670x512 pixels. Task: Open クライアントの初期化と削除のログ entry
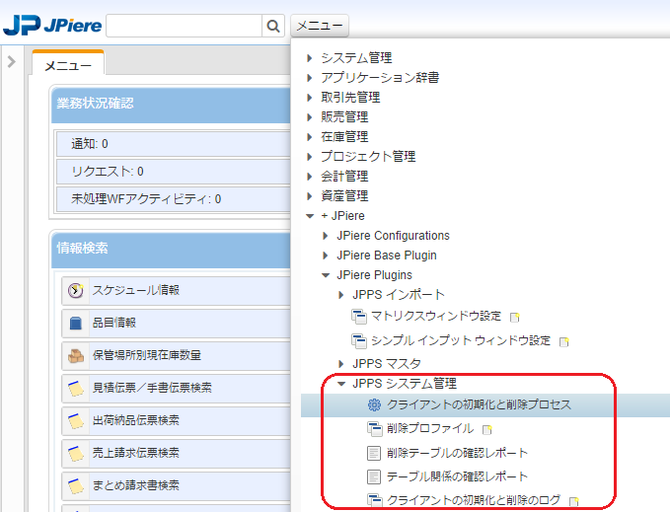click(473, 500)
